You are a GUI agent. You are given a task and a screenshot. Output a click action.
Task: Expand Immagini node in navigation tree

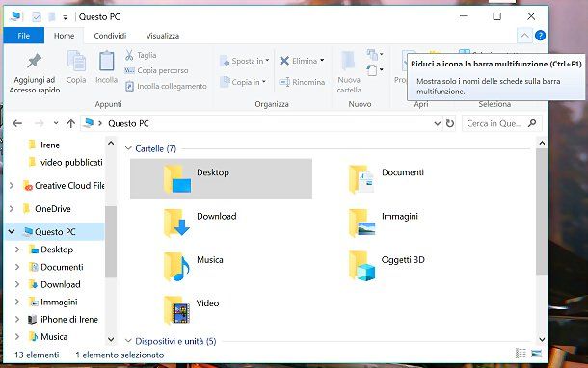tap(17, 302)
